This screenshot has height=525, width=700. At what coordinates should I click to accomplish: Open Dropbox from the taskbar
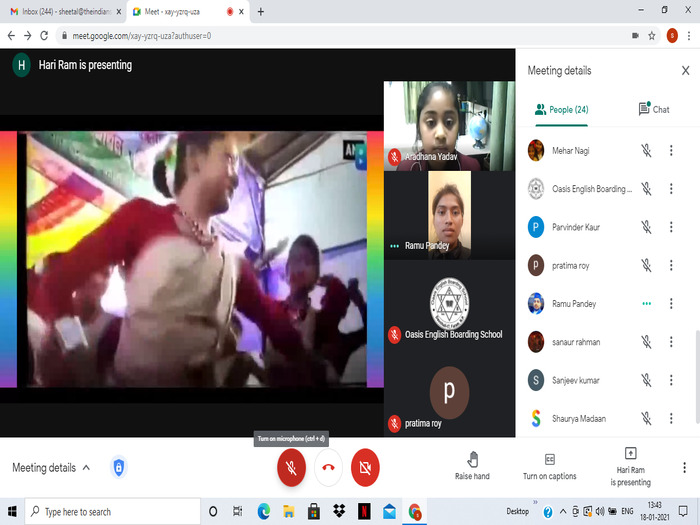coord(339,512)
